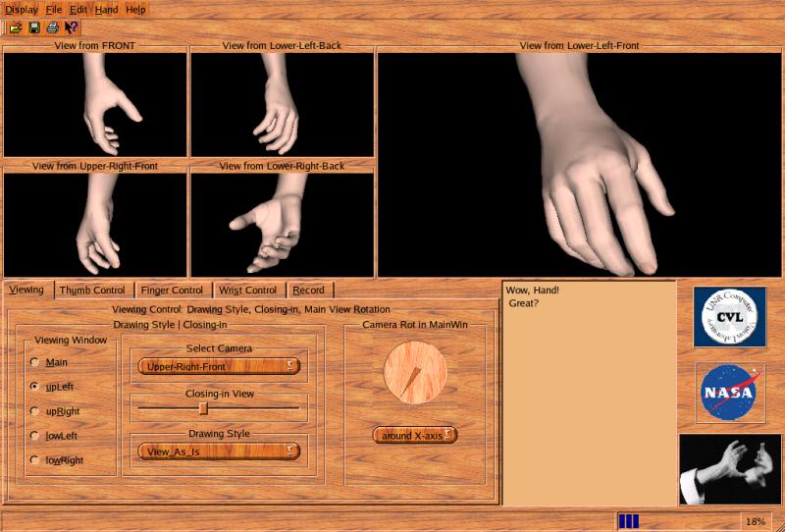Image resolution: width=785 pixels, height=532 pixels.
Task: Open the Select Camera dropdown
Action: 219,366
